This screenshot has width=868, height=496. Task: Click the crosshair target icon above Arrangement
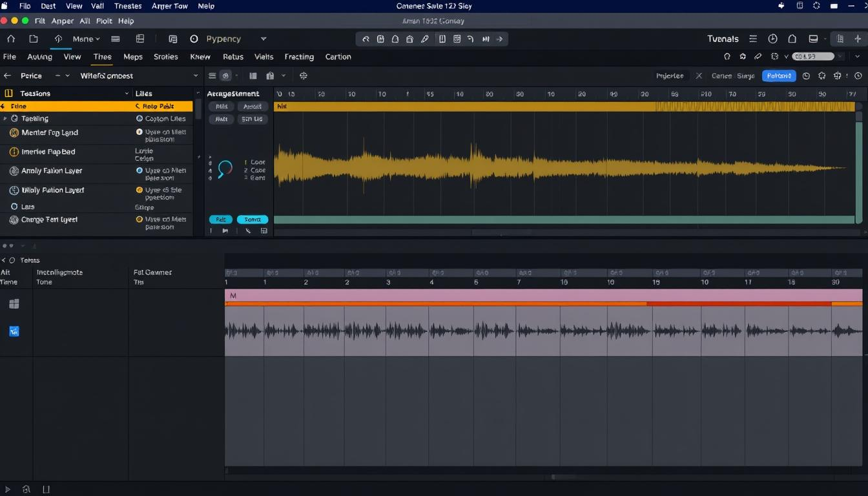(x=303, y=76)
